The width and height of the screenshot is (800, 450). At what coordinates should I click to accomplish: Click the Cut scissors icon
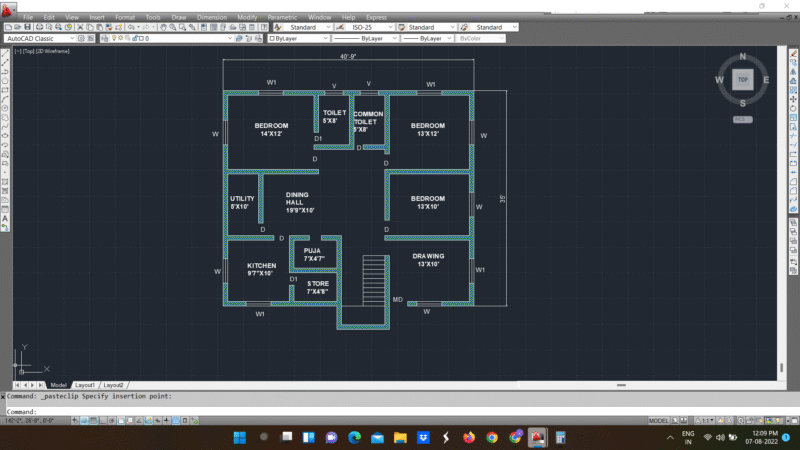point(80,27)
